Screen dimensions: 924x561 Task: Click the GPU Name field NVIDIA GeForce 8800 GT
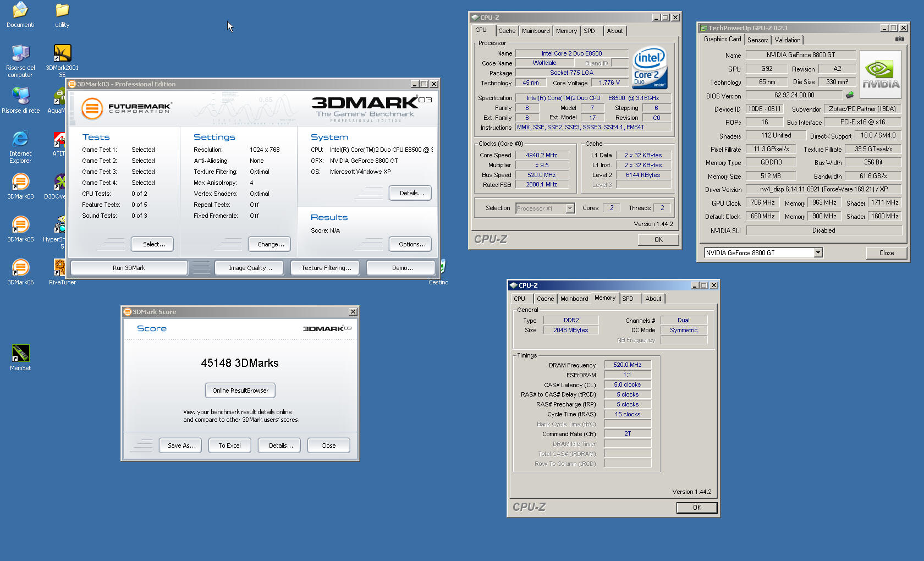801,55
